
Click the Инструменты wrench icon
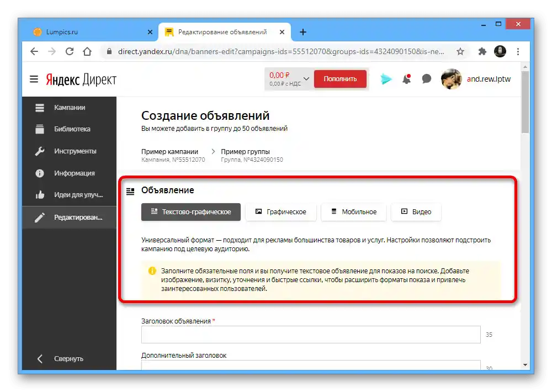pyautogui.click(x=40, y=151)
